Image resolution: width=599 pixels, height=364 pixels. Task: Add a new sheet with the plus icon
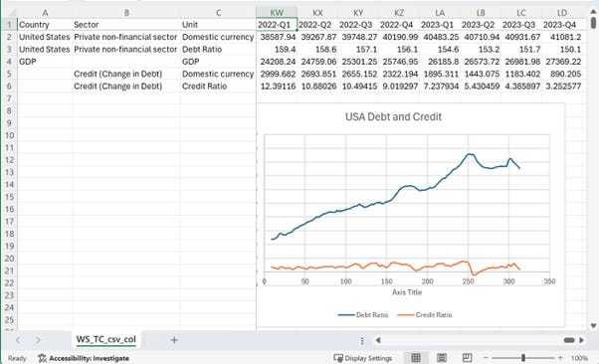coord(174,340)
